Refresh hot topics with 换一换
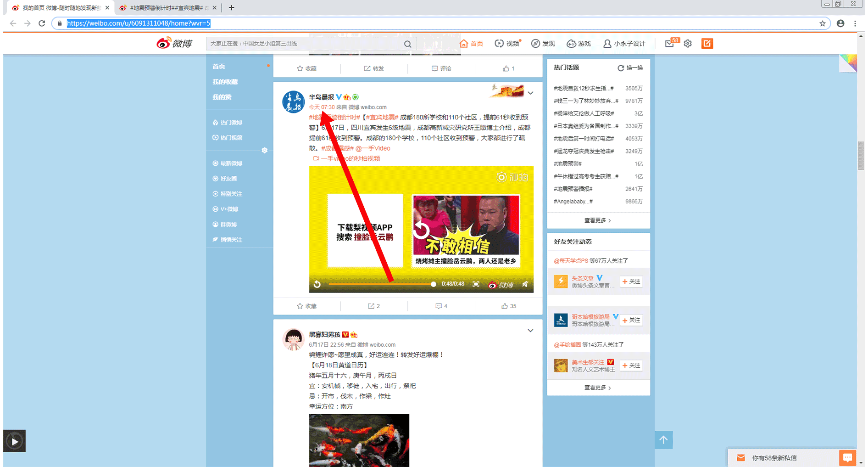This screenshot has width=868, height=467. (x=630, y=68)
